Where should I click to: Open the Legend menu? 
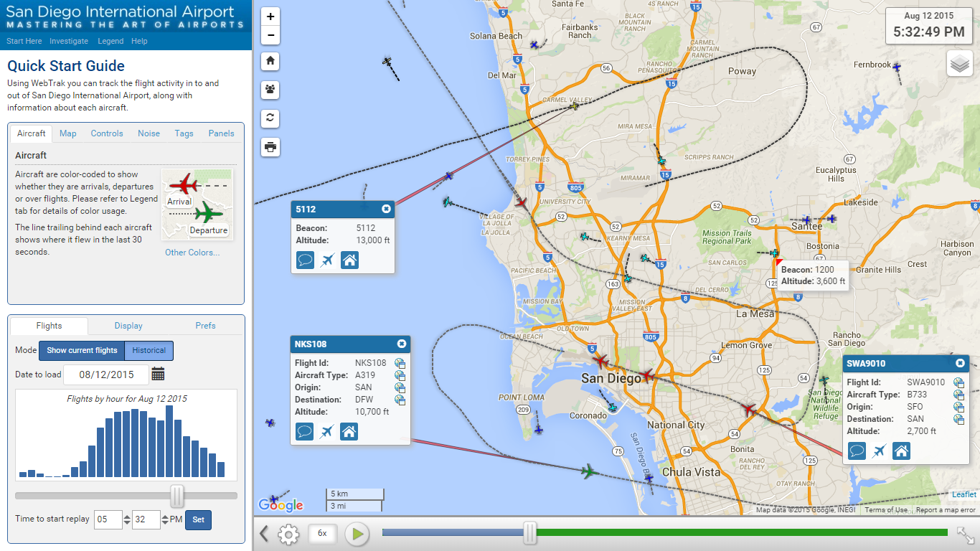click(110, 41)
